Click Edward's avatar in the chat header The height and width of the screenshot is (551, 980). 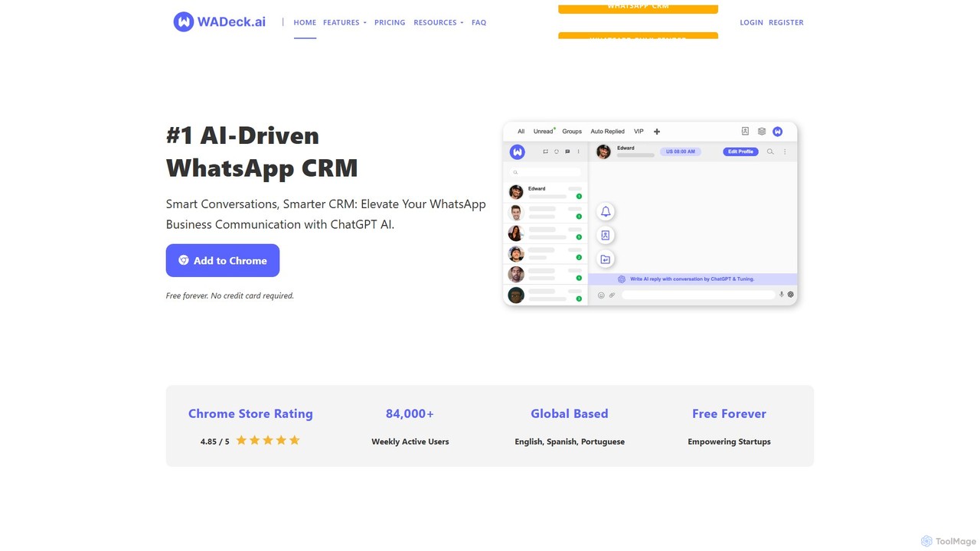(x=603, y=152)
